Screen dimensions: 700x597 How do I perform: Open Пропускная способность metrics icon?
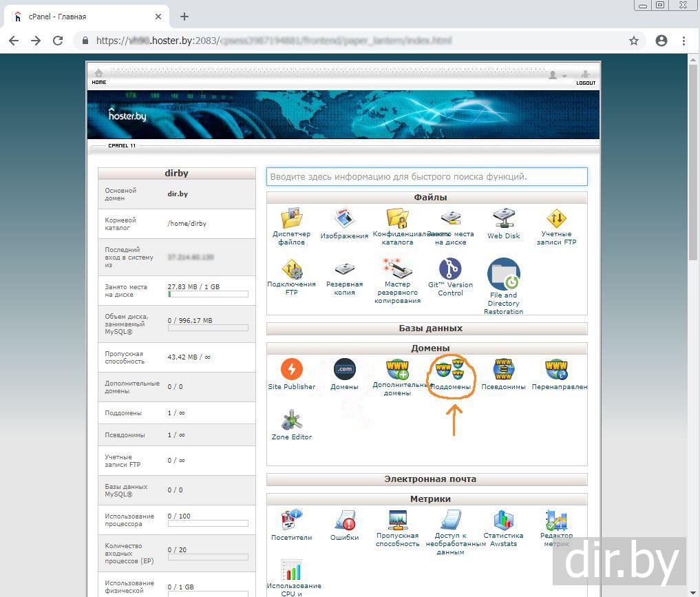[397, 520]
